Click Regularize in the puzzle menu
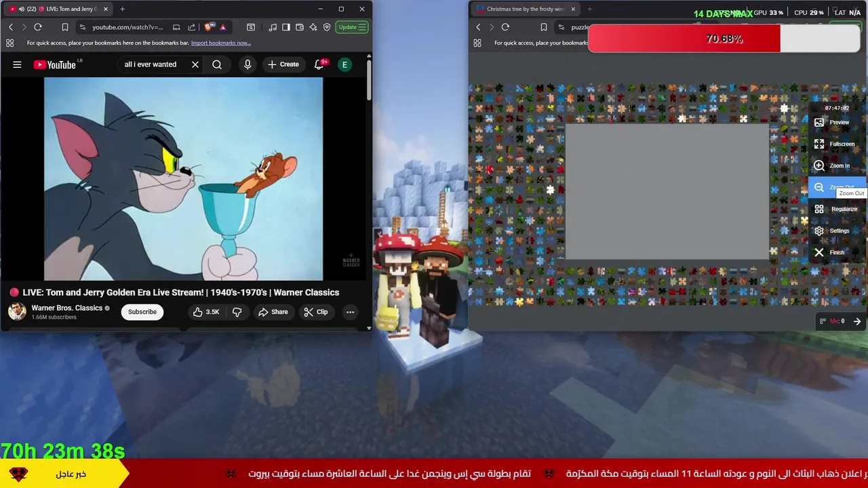Viewport: 868px width, 488px height. click(x=837, y=209)
